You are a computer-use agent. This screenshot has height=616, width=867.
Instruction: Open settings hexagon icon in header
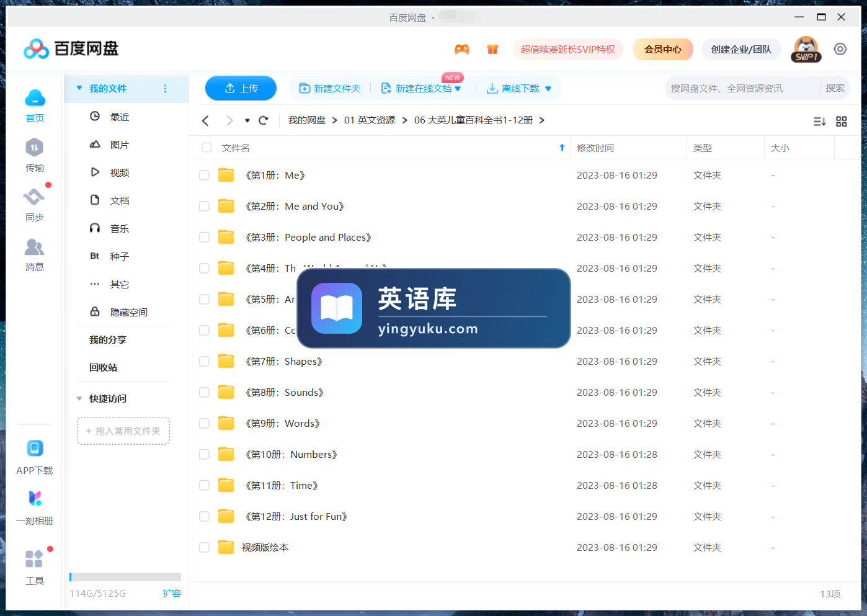tap(840, 49)
